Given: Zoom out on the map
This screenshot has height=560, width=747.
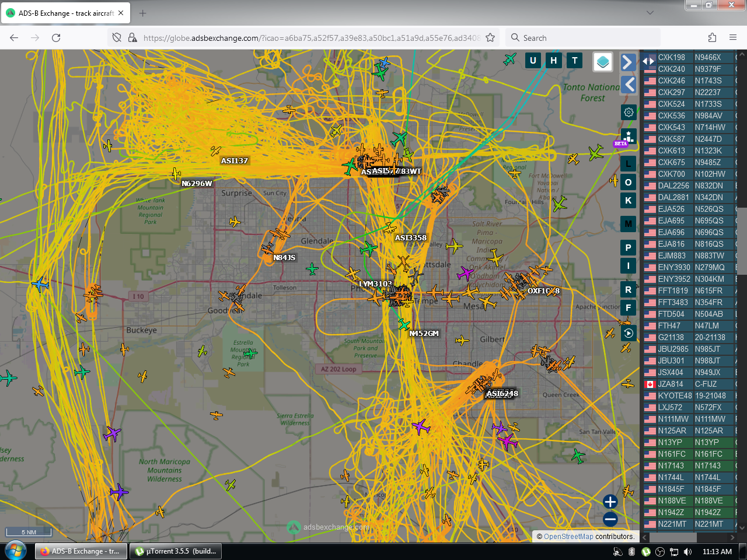Looking at the screenshot, I should point(610,519).
